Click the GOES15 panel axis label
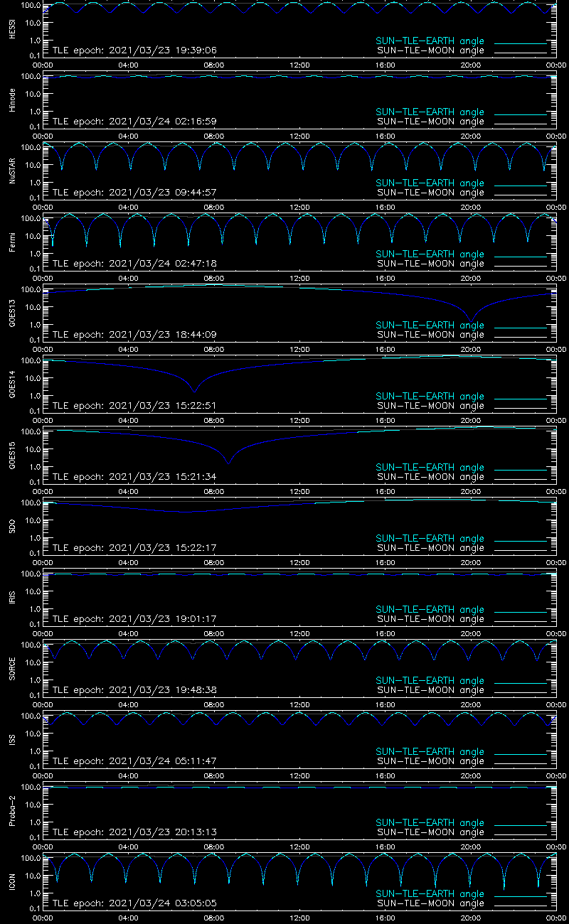 click(13, 456)
